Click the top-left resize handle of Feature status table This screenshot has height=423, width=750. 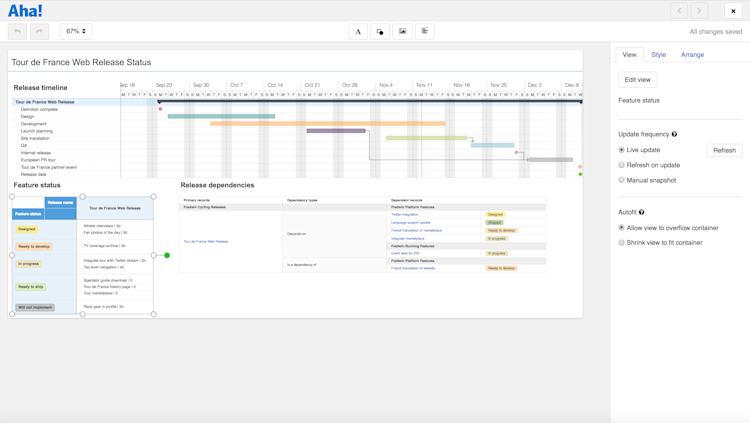(x=12, y=197)
